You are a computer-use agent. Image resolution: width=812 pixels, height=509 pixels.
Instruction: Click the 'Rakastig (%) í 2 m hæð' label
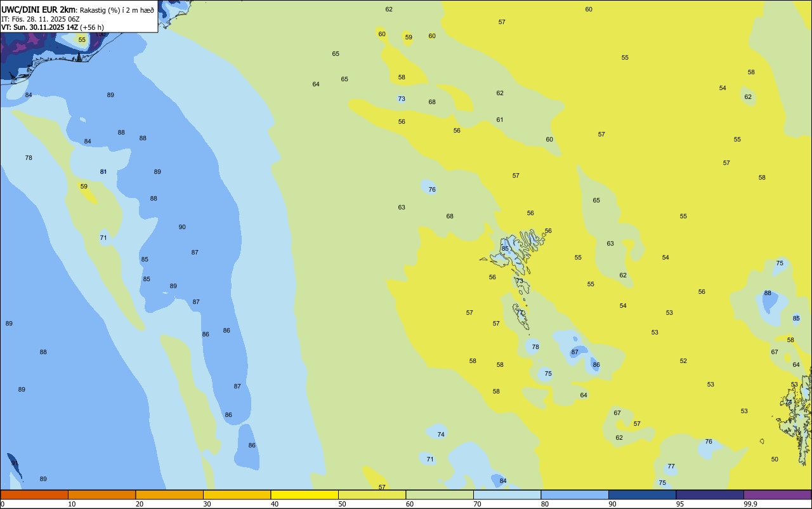click(117, 10)
